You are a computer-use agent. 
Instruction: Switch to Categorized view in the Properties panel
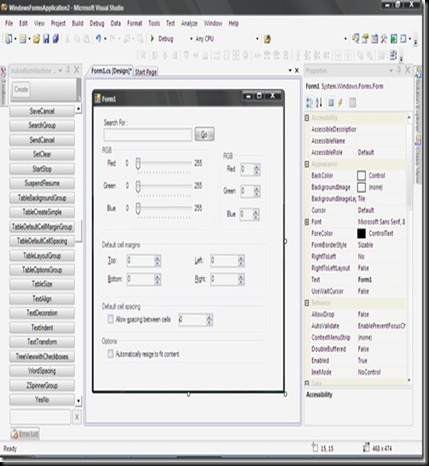click(309, 103)
